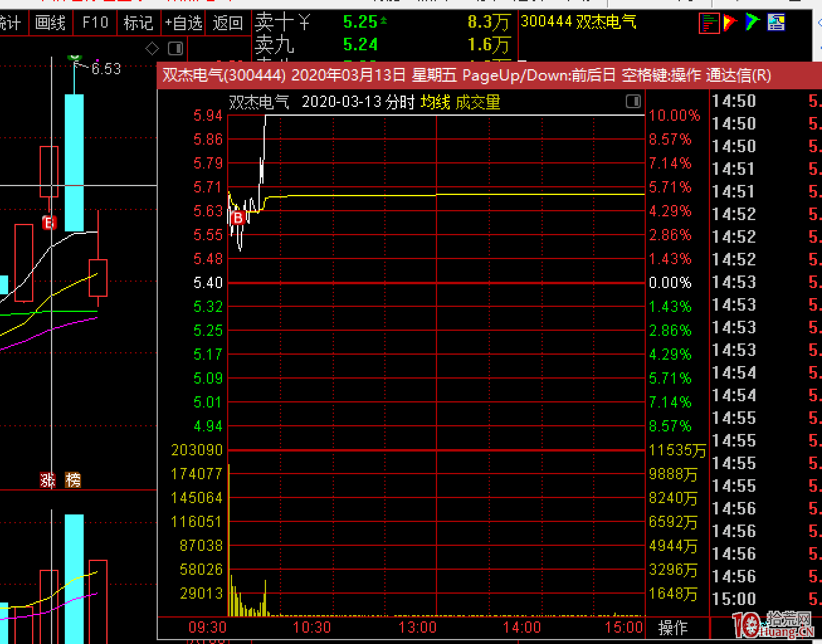The image size is (822, 644).
Task: Toggle the panel icon in intraday chart header
Action: coord(633,101)
